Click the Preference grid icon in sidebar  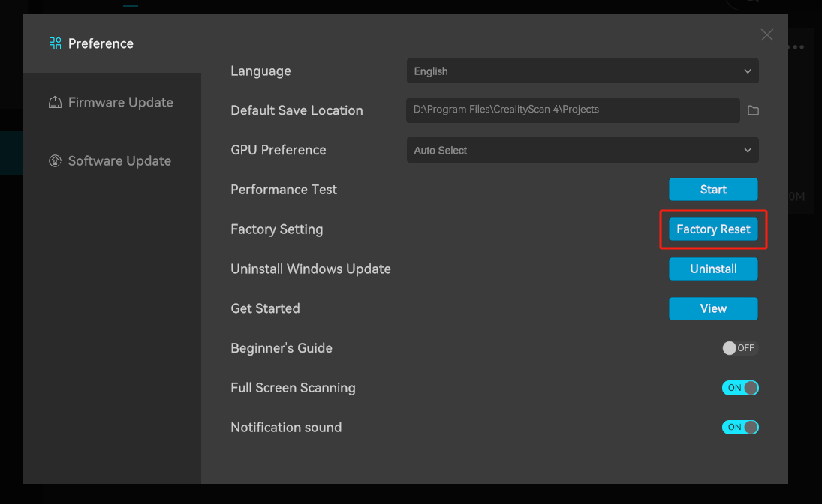click(55, 43)
